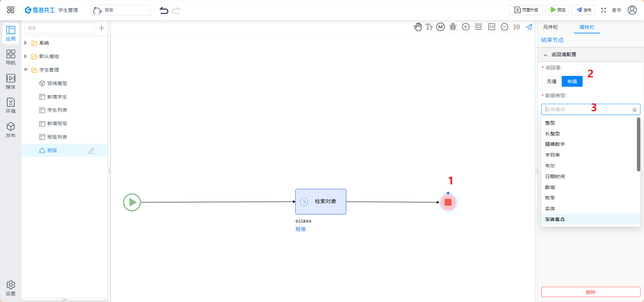The width and height of the screenshot is (644, 302).
Task: Edit the 班级 flow with pencil icon
Action: [91, 150]
